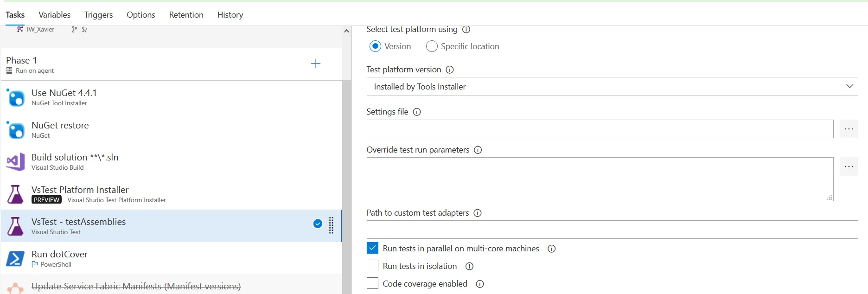Image resolution: width=868 pixels, height=294 pixels.
Task: Click info icon next to Settings file
Action: pos(417,112)
